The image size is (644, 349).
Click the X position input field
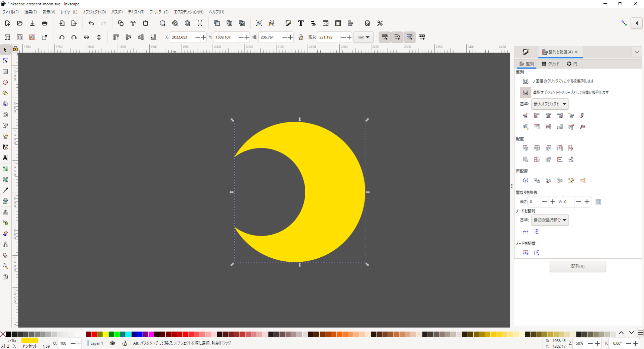[182, 37]
